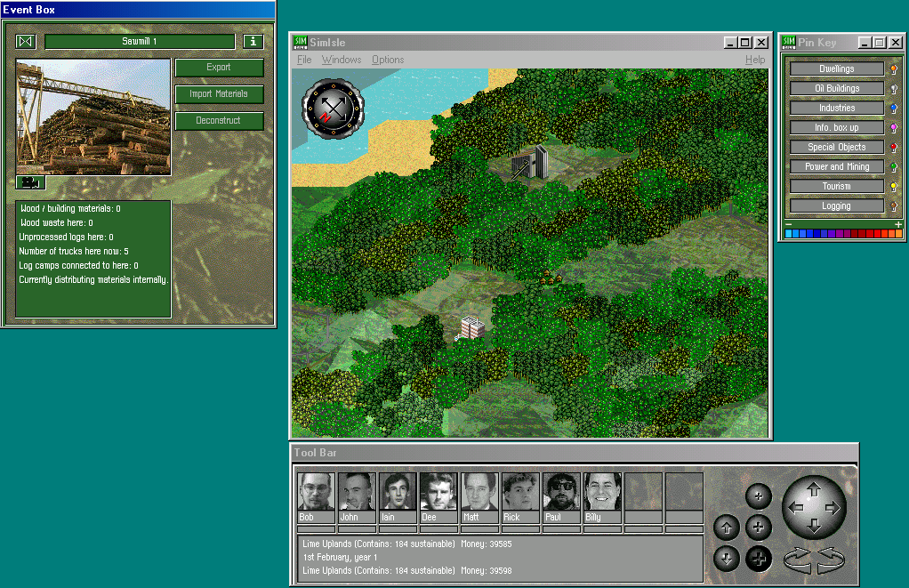Rotate view with the left curved arrow
Screen dimensions: 909x588
coord(798,560)
